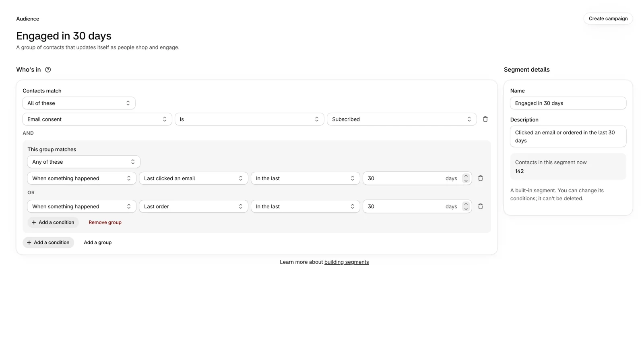
Task: Click the Audience breadcrumb text
Action: [x=28, y=19]
